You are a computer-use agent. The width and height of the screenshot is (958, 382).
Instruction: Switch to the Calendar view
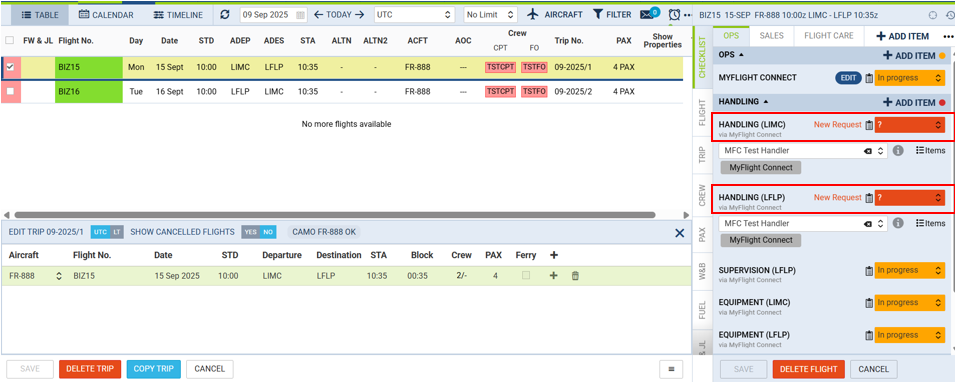(106, 15)
